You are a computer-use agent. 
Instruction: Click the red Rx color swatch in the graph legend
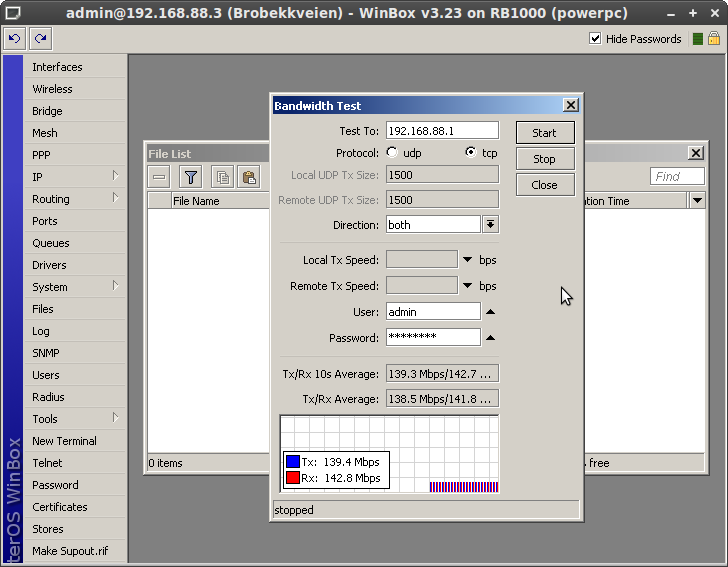click(x=292, y=477)
